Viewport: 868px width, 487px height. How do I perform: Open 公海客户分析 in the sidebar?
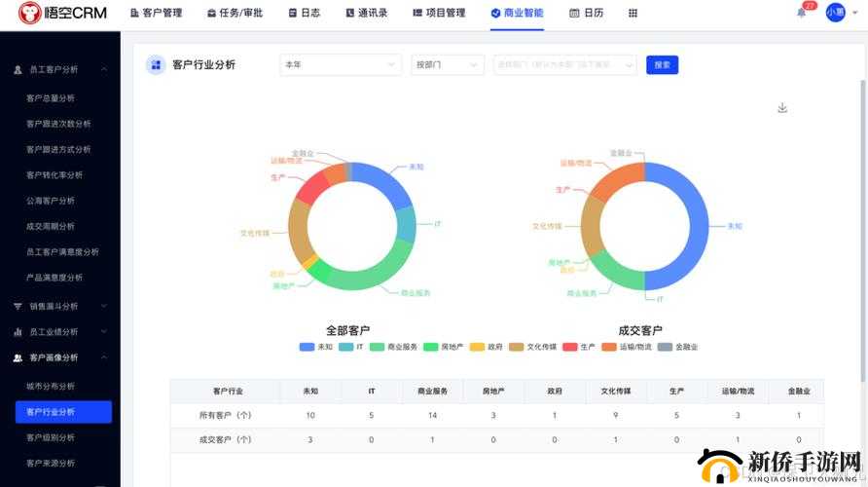[51, 201]
